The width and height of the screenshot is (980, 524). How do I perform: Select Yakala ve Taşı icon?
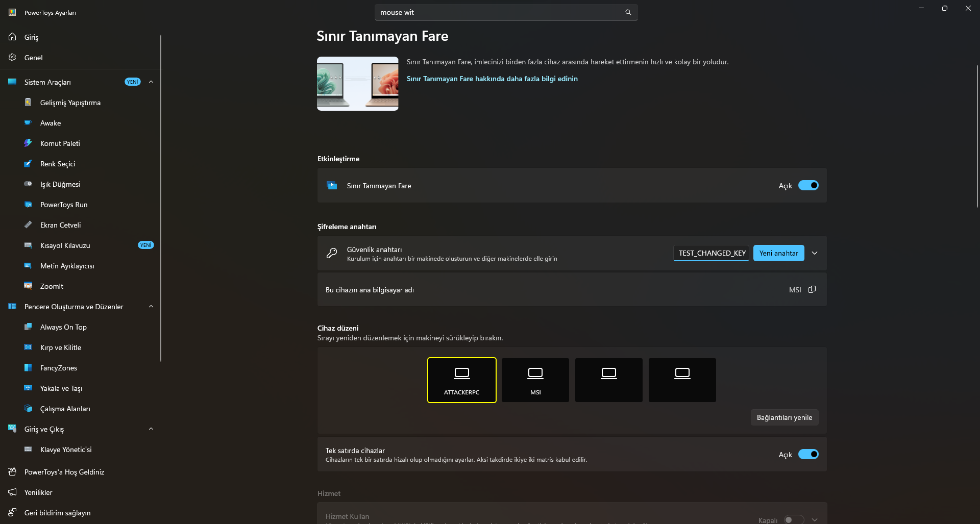(28, 388)
